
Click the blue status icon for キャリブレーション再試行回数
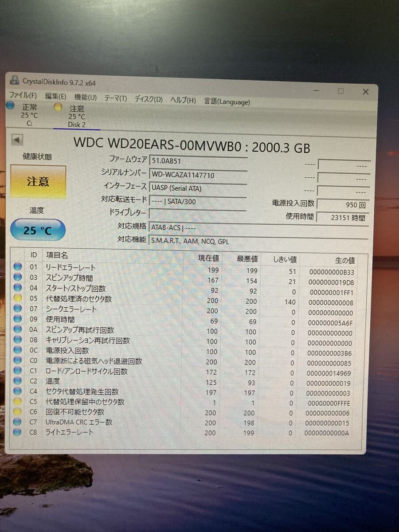coord(18,339)
